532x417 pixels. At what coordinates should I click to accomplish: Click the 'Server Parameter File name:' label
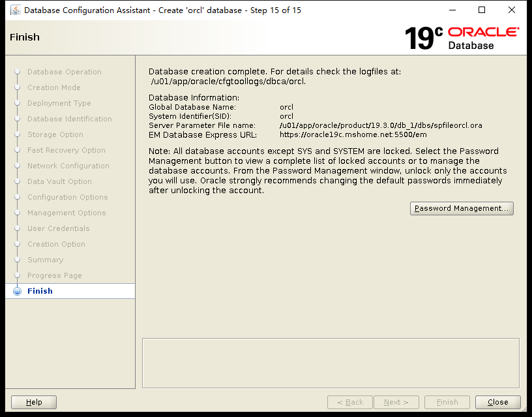(202, 125)
